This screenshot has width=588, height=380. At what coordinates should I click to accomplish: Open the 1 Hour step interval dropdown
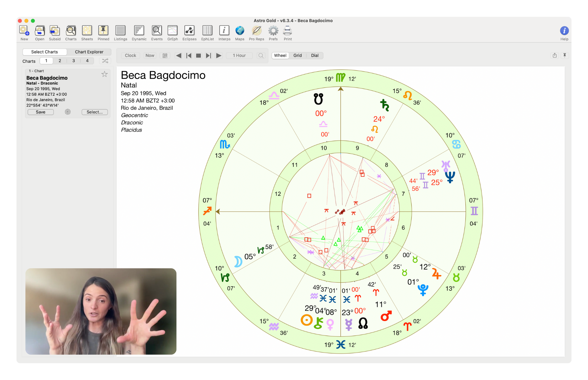coord(239,55)
